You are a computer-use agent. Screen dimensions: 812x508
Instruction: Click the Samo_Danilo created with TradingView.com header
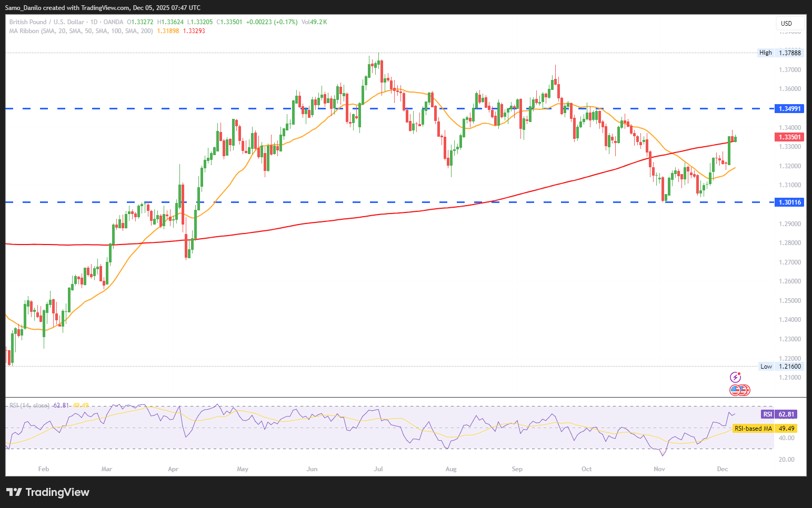pos(103,8)
